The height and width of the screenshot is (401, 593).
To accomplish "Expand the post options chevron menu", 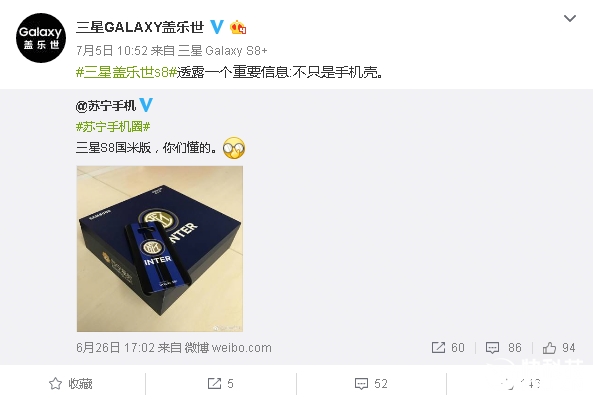I will pyautogui.click(x=570, y=18).
